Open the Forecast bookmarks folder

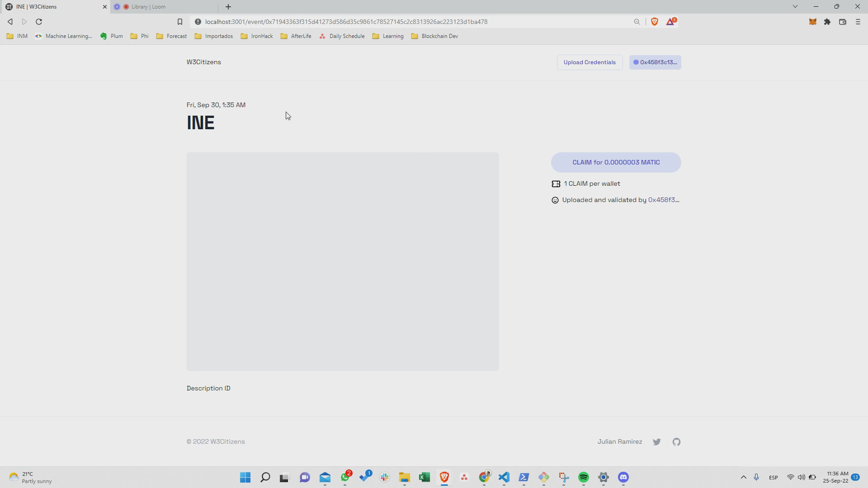pos(171,36)
